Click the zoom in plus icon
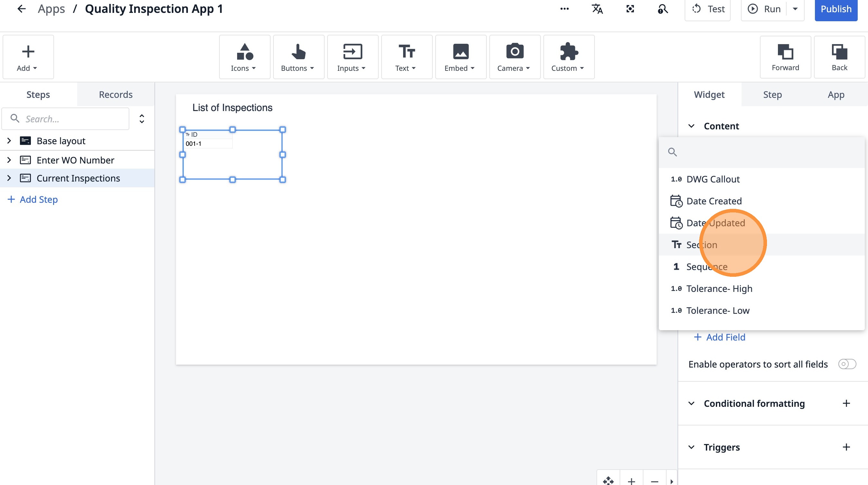 point(632,481)
